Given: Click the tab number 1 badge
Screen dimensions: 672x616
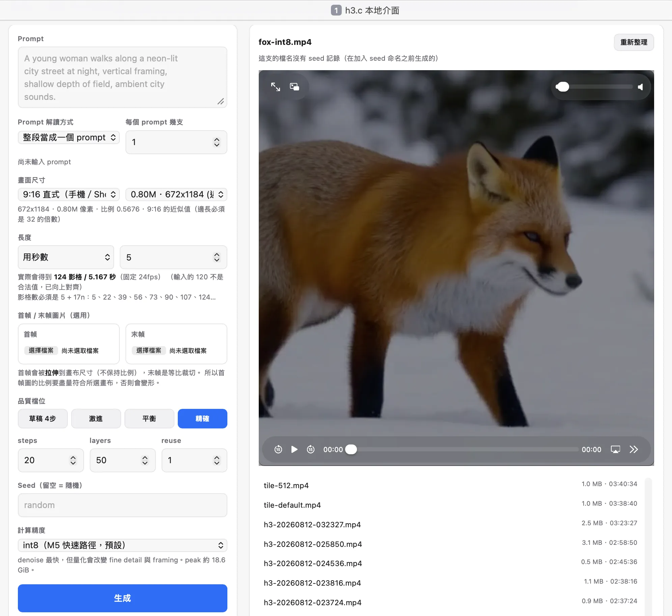Looking at the screenshot, I should [x=336, y=10].
